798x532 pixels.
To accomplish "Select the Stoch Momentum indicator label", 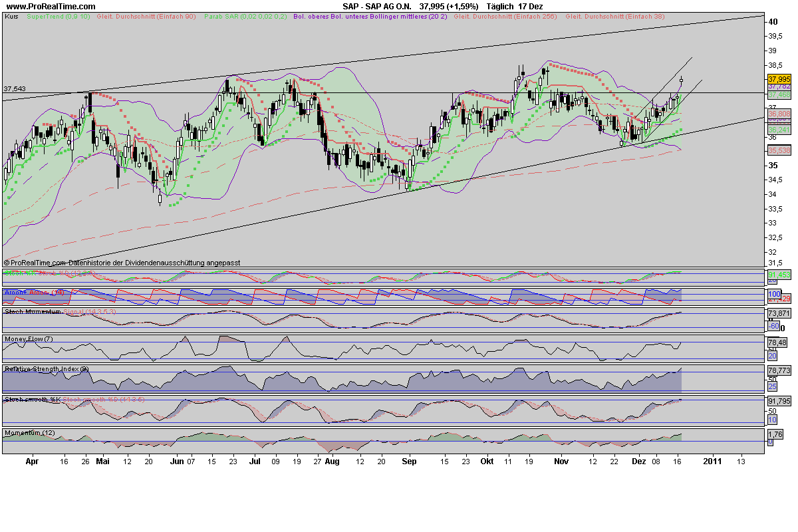I will coord(33,311).
